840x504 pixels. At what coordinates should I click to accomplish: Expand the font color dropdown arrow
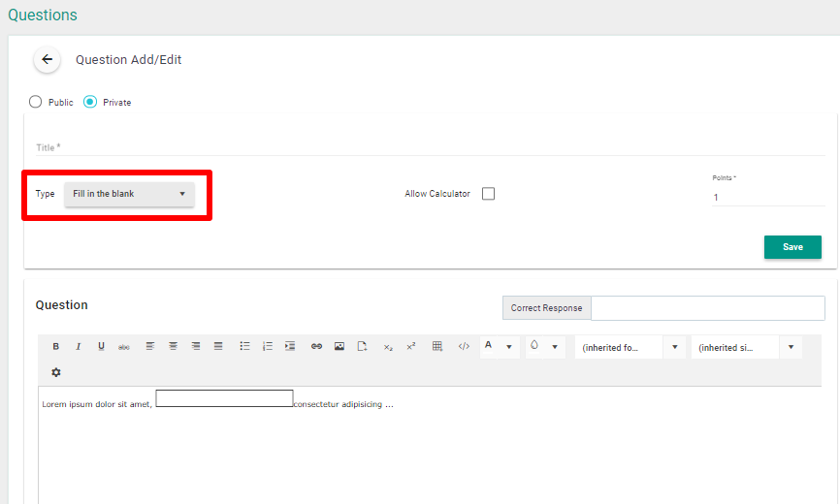click(x=509, y=347)
